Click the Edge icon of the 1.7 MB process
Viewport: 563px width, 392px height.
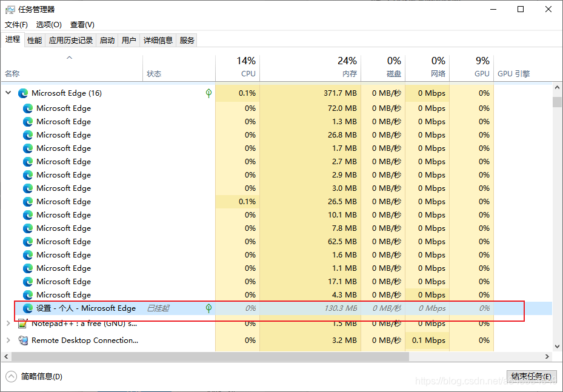click(x=28, y=148)
